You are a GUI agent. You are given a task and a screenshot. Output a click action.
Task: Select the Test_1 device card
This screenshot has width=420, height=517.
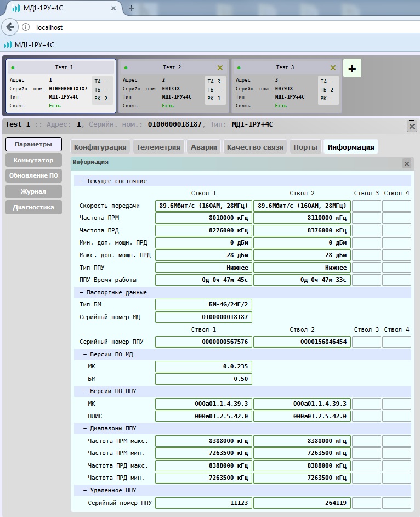(61, 86)
